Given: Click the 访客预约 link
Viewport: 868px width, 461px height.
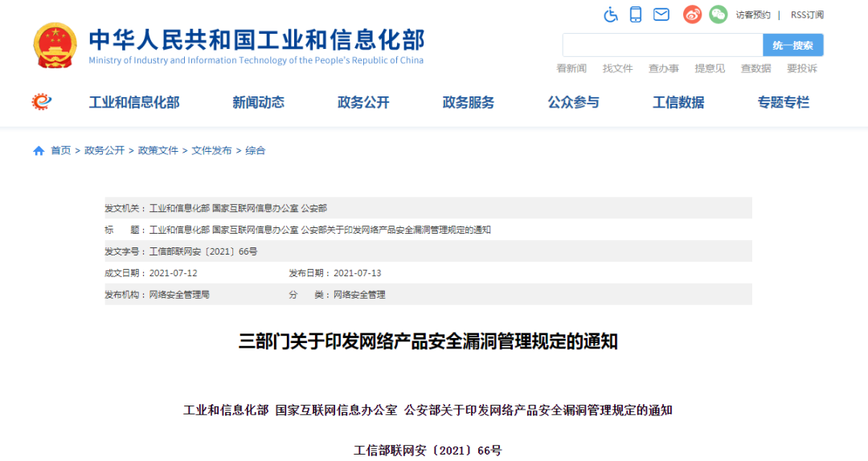Looking at the screenshot, I should [753, 14].
